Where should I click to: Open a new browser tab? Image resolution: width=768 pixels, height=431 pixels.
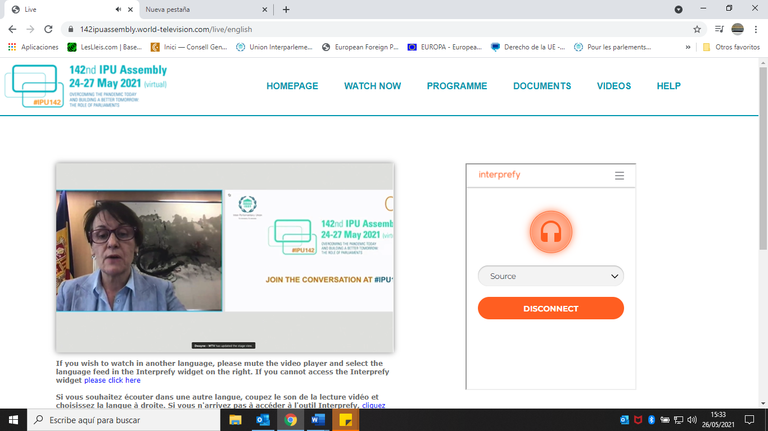(x=286, y=9)
